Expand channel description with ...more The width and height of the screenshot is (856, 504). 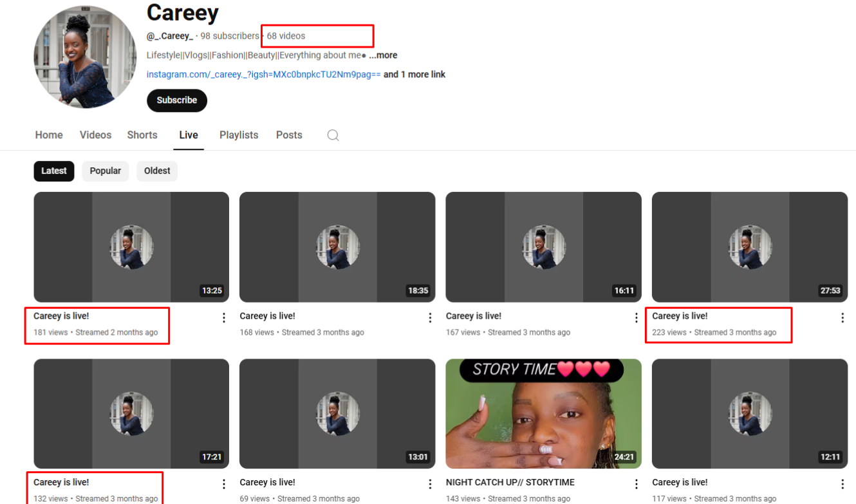point(383,55)
